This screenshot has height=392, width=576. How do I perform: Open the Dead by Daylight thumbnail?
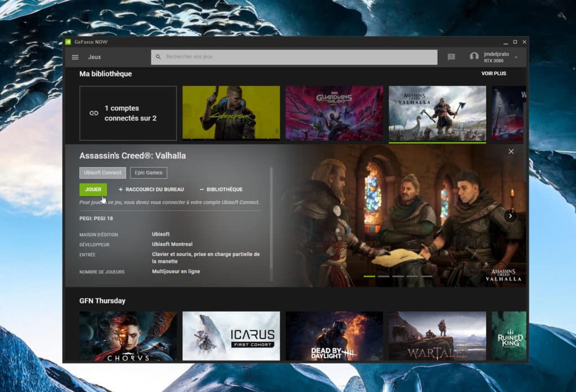(x=334, y=336)
